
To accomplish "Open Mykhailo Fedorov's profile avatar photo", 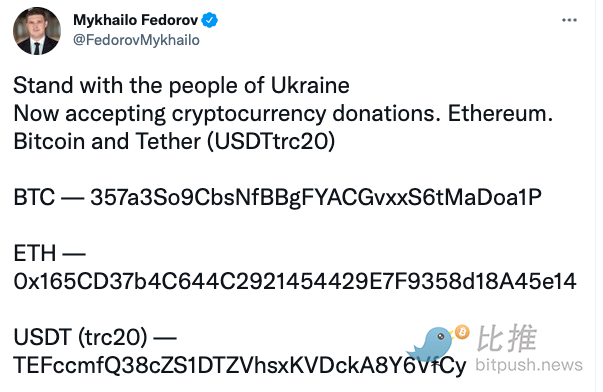I will click(37, 31).
